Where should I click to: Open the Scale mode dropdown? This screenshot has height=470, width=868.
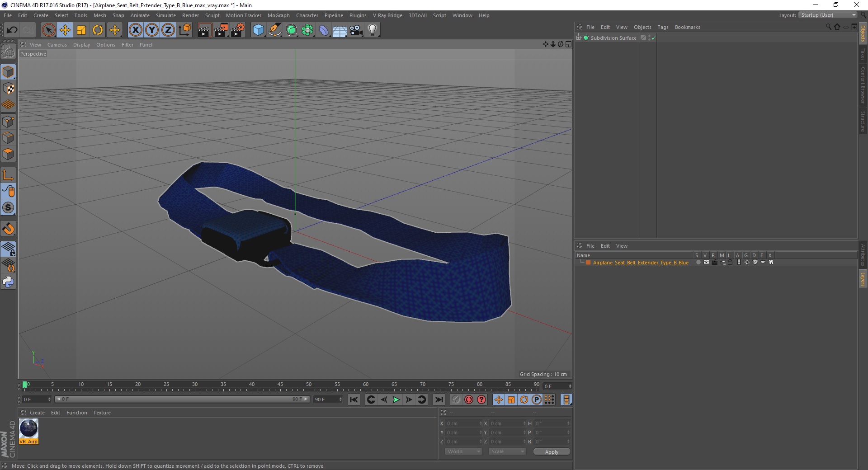(x=507, y=451)
